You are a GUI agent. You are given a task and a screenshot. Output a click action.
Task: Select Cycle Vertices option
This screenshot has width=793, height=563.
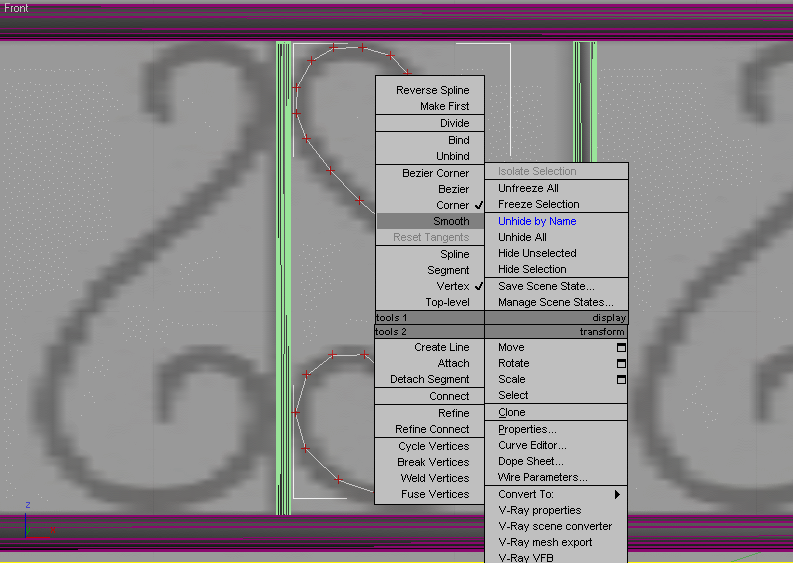(x=433, y=446)
